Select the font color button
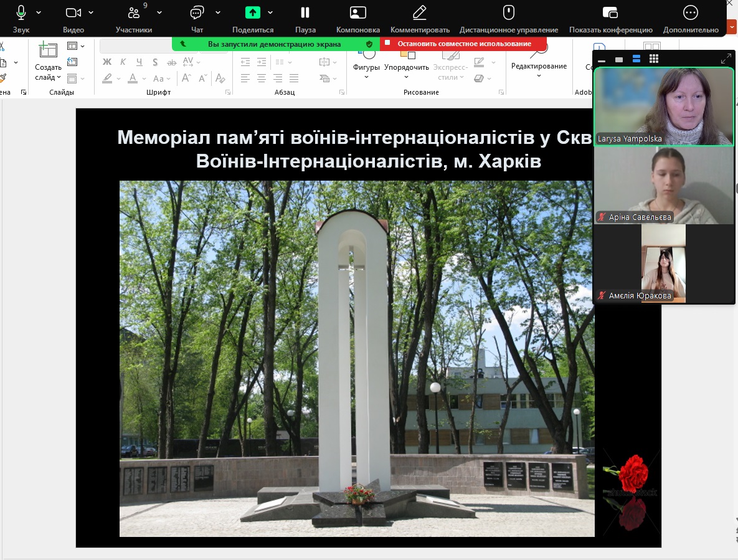The width and height of the screenshot is (738, 560). [133, 78]
